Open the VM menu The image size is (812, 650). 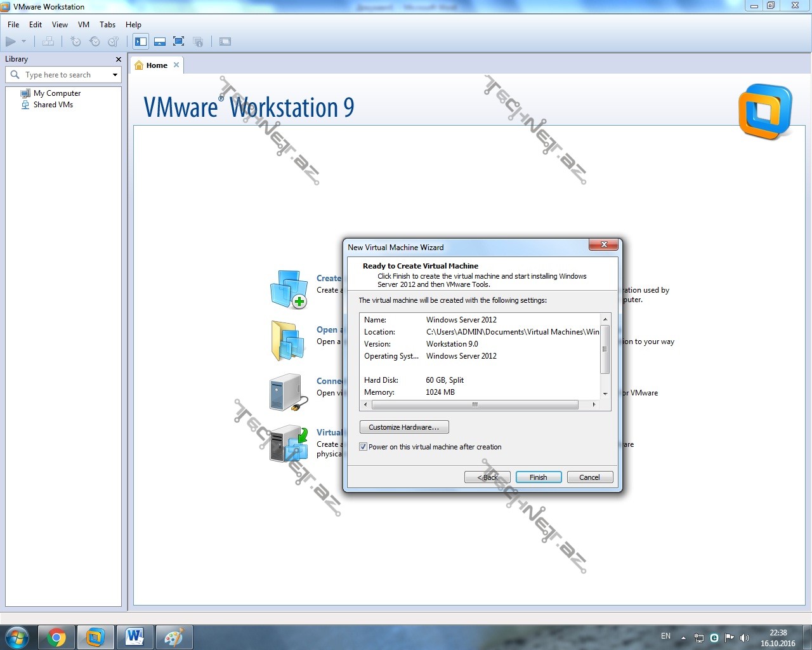click(84, 25)
